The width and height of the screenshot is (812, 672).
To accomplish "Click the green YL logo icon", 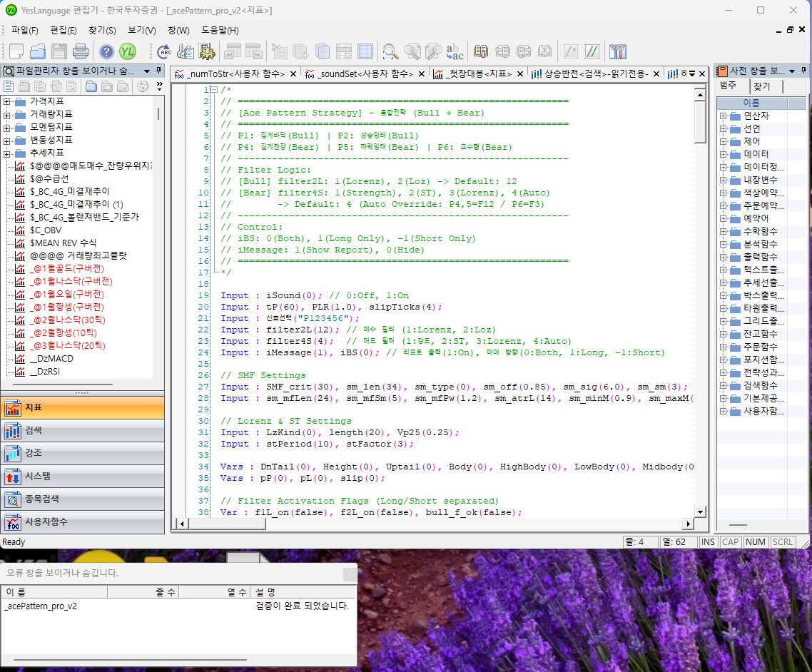I will pyautogui.click(x=128, y=51).
